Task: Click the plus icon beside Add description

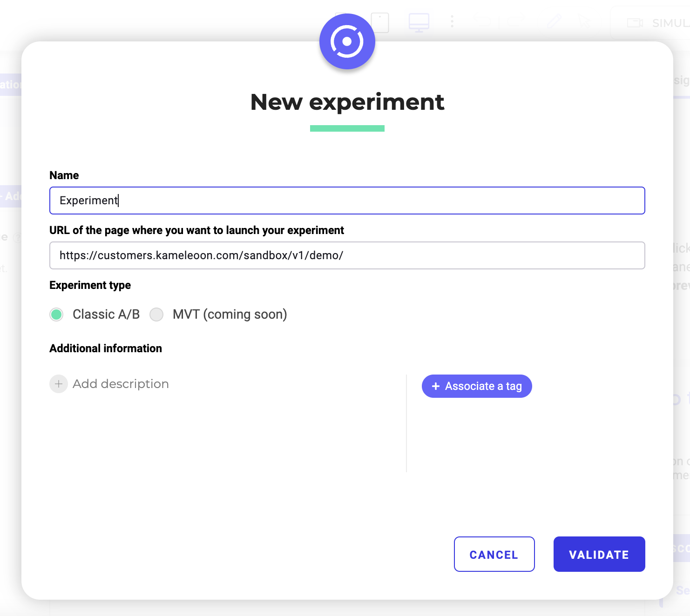Action: point(59,384)
